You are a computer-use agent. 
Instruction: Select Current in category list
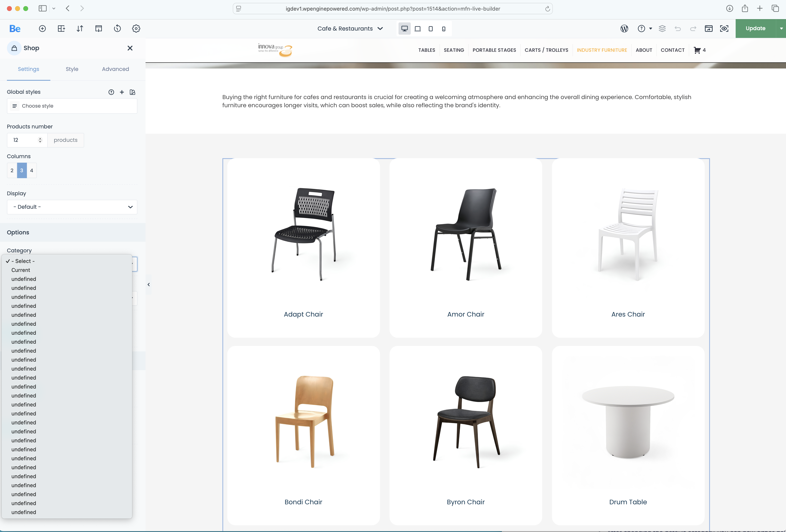21,270
